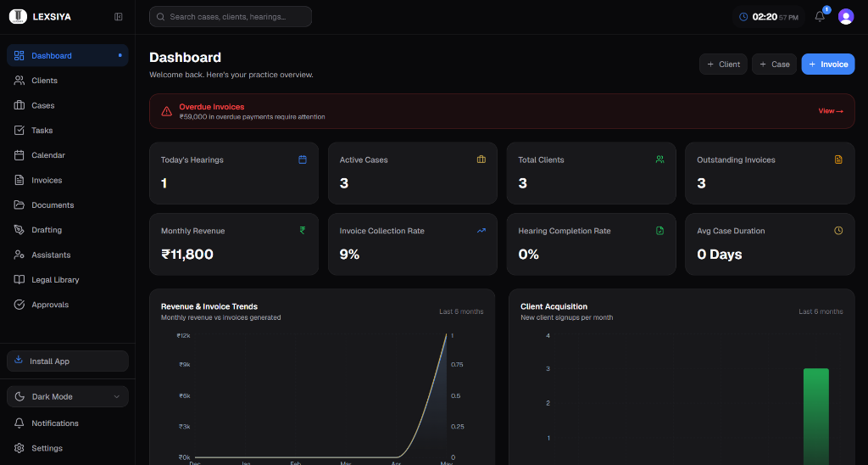868x465 pixels.
Task: Click the calendar icon on Today's Hearings card
Action: click(303, 160)
